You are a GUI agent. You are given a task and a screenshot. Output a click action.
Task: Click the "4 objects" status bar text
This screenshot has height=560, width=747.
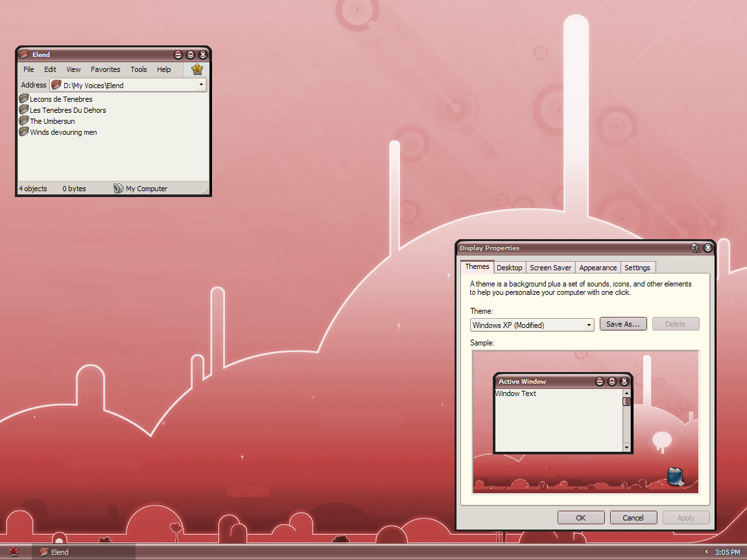[x=33, y=189]
